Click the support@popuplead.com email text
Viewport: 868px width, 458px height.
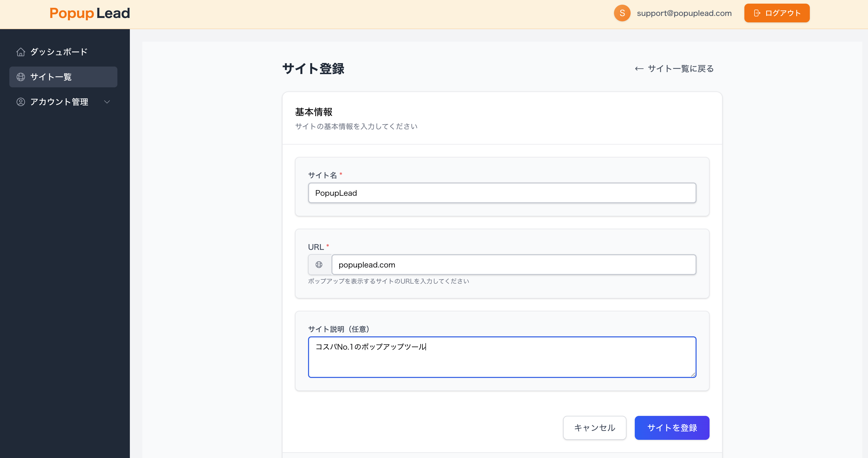tap(684, 13)
